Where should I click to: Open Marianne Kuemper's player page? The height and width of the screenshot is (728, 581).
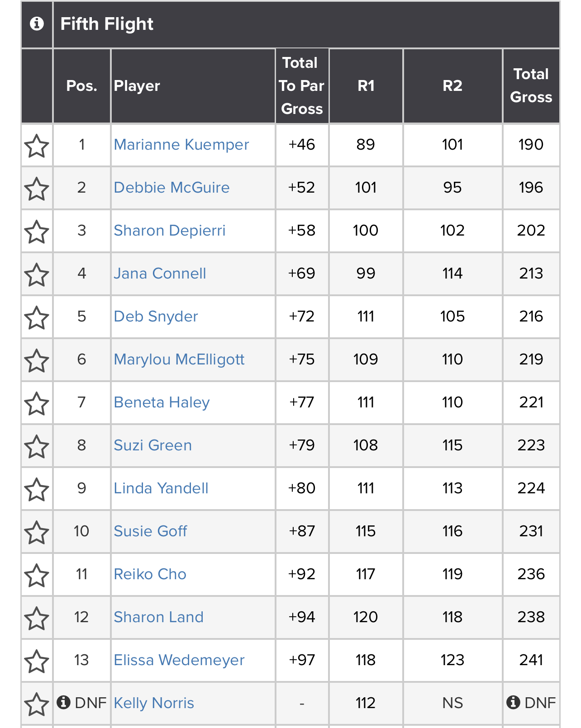point(181,145)
